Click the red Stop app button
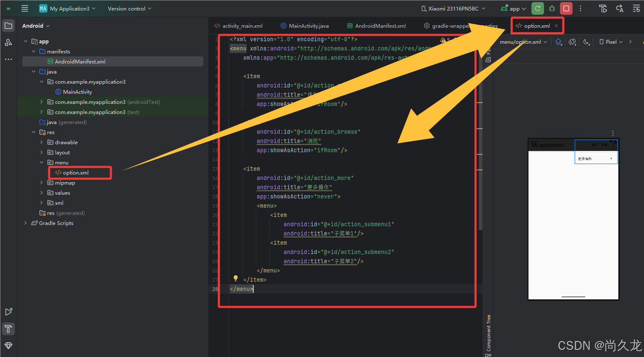 [x=566, y=8]
